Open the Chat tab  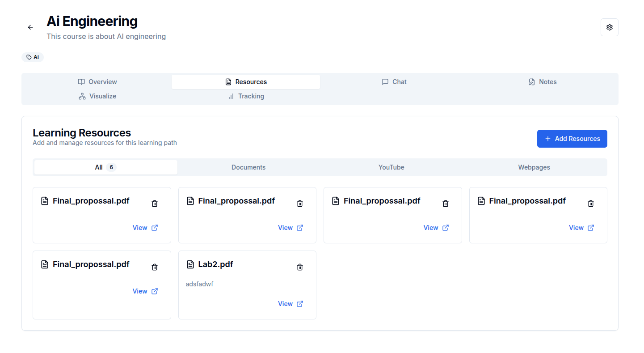click(394, 82)
